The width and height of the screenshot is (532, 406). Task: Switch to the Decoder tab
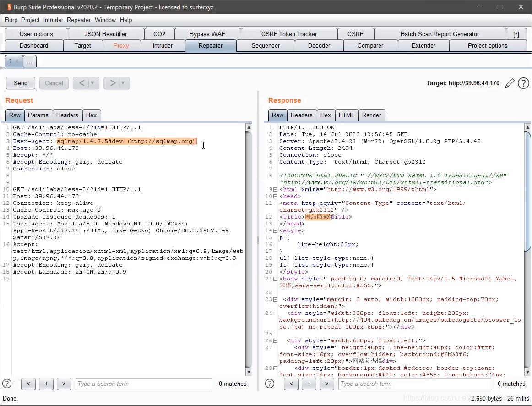[x=319, y=45]
